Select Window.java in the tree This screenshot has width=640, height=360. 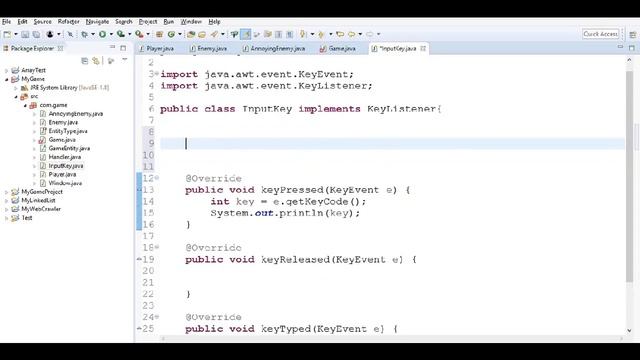click(x=65, y=183)
